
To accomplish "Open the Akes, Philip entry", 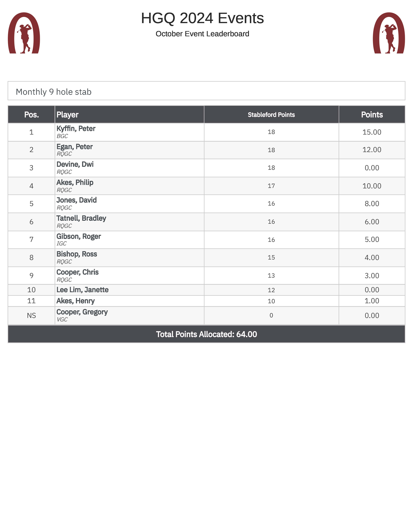I will 75,182.
